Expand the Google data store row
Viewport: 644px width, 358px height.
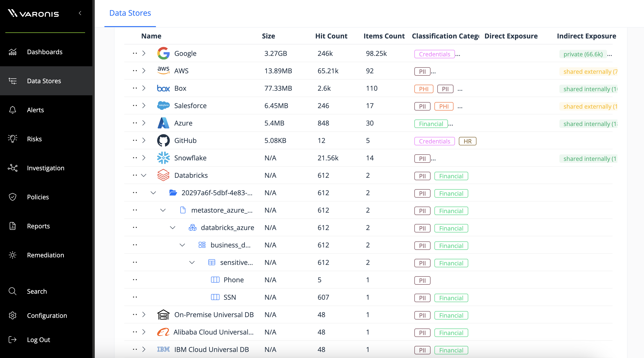[x=144, y=53]
